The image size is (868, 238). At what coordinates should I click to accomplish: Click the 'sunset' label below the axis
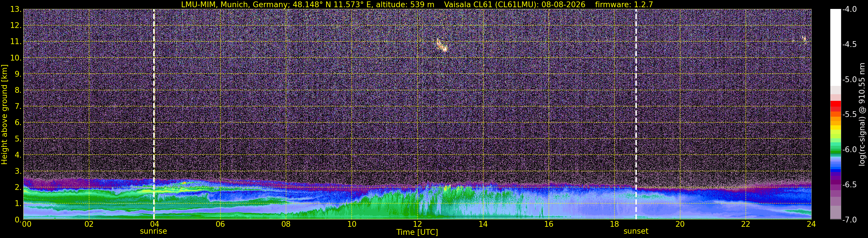point(636,231)
